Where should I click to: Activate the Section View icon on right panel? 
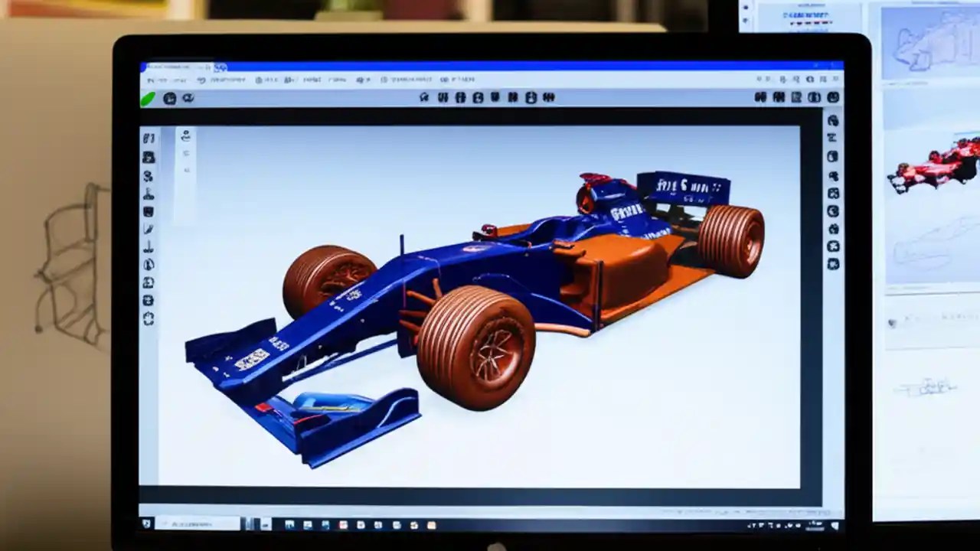click(x=832, y=186)
